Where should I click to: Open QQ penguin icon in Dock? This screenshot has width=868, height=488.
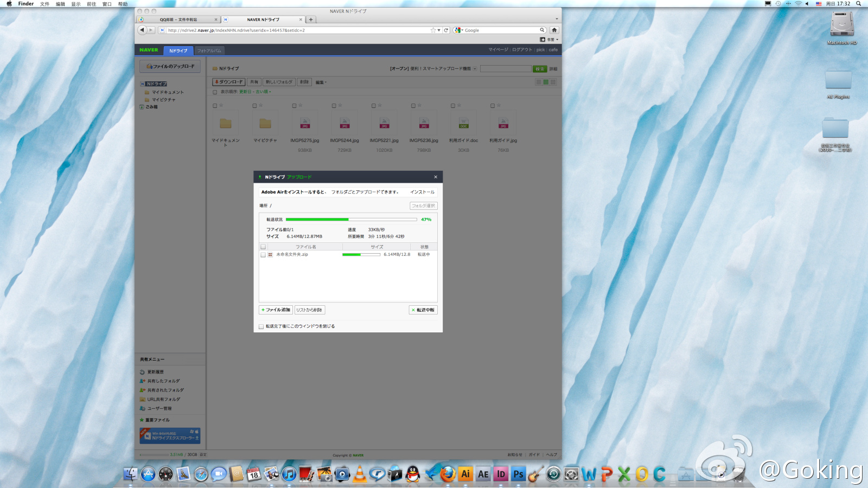[x=413, y=474]
